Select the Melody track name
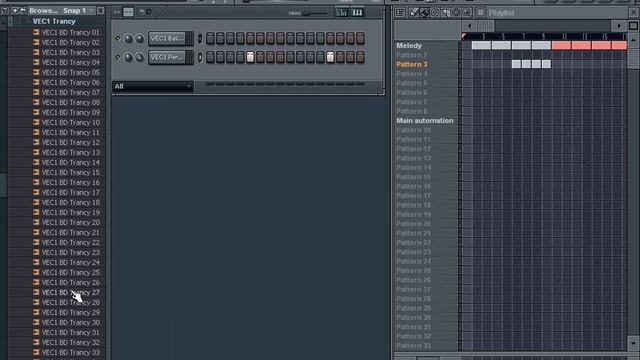 coord(409,45)
